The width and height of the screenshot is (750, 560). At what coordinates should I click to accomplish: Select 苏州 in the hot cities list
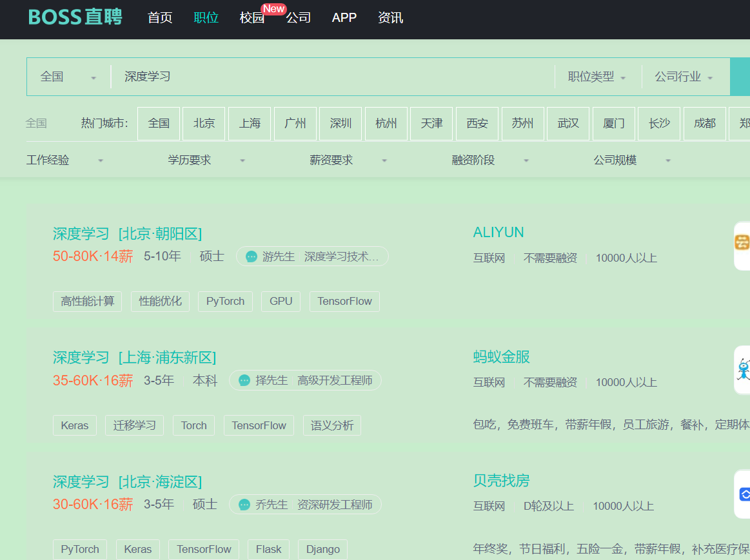(x=523, y=124)
